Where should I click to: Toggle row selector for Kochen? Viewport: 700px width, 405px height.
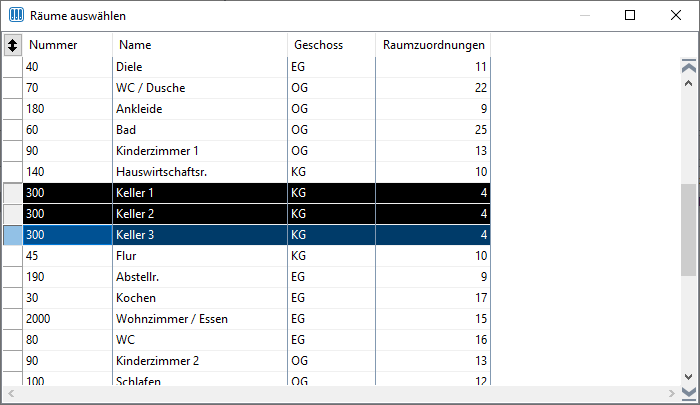click(x=12, y=298)
